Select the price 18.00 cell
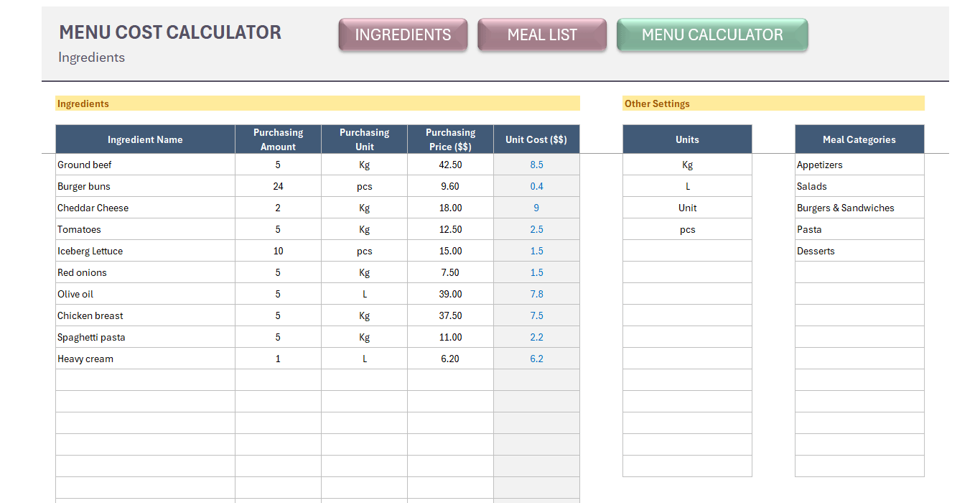Viewport: 980px width, 503px height. pos(450,208)
